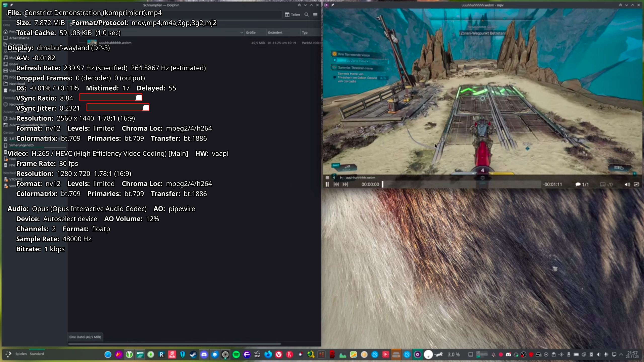644x362 pixels.
Task: Open mpv playlist menu icon
Action: click(x=327, y=177)
